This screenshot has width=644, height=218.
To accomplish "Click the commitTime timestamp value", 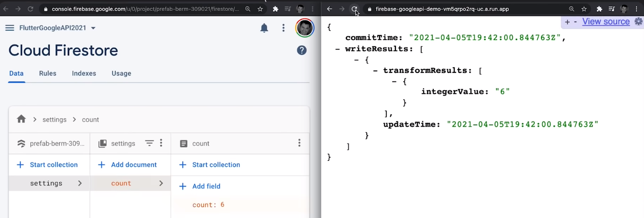I will (485, 38).
